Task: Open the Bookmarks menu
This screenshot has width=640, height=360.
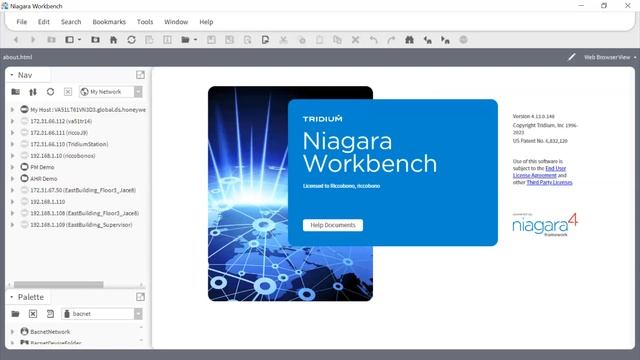Action: 109,22
